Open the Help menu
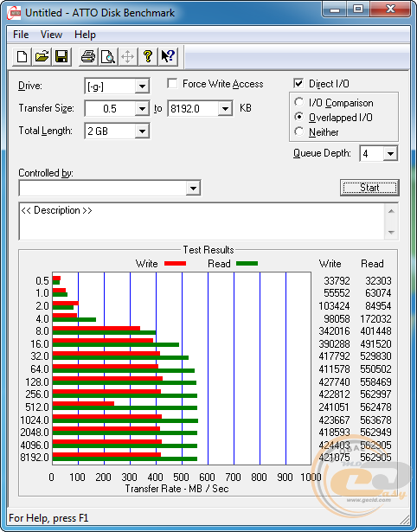417x532 pixels. 85,35
